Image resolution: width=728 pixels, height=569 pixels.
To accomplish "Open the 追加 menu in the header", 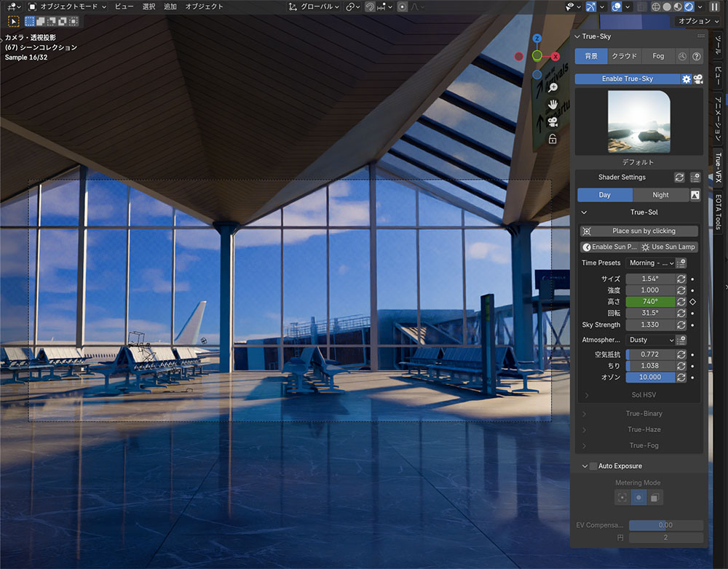I will point(170,7).
